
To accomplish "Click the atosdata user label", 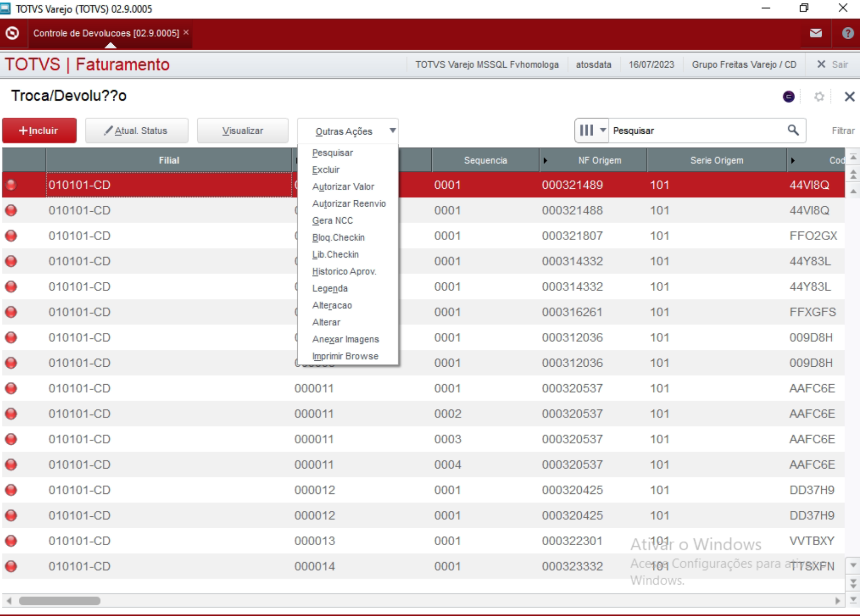I will click(x=593, y=64).
